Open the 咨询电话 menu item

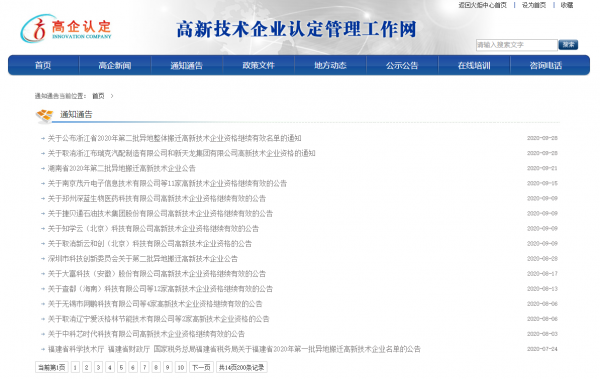(x=546, y=65)
